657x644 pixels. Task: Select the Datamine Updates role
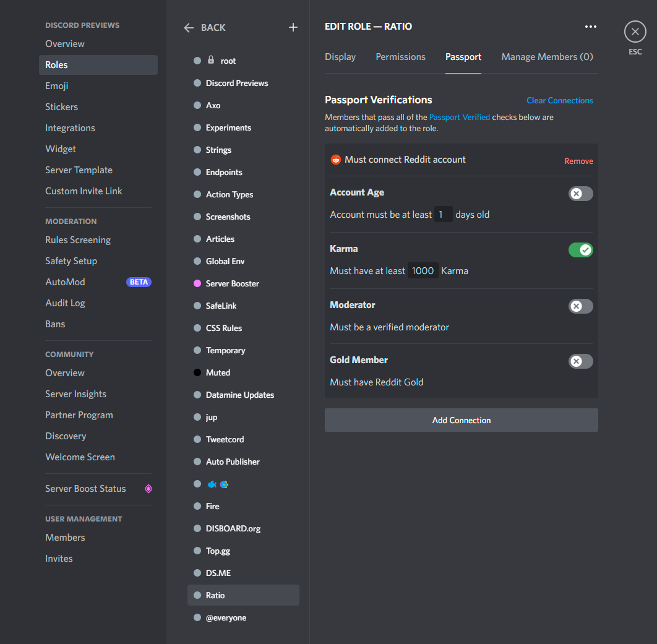(243, 395)
